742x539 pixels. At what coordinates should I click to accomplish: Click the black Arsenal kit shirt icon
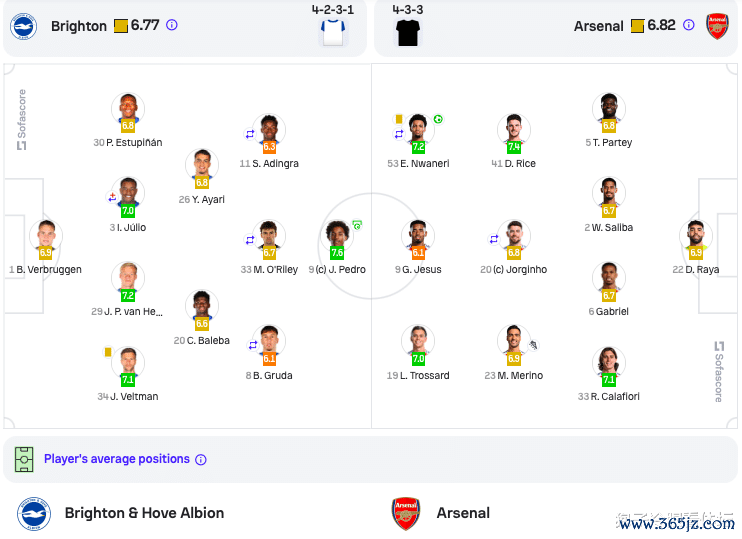coord(408,33)
